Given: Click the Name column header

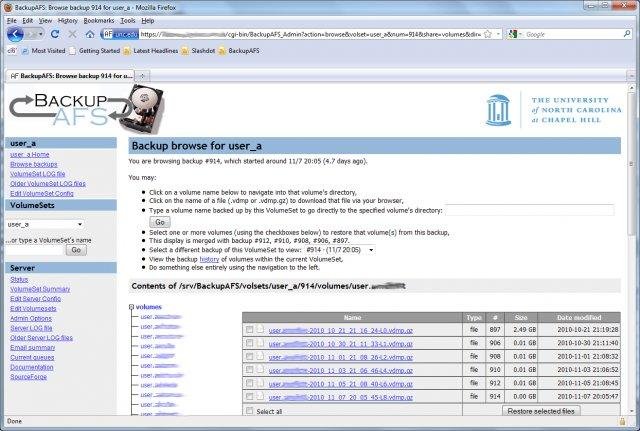Looking at the screenshot, I should tap(352, 317).
